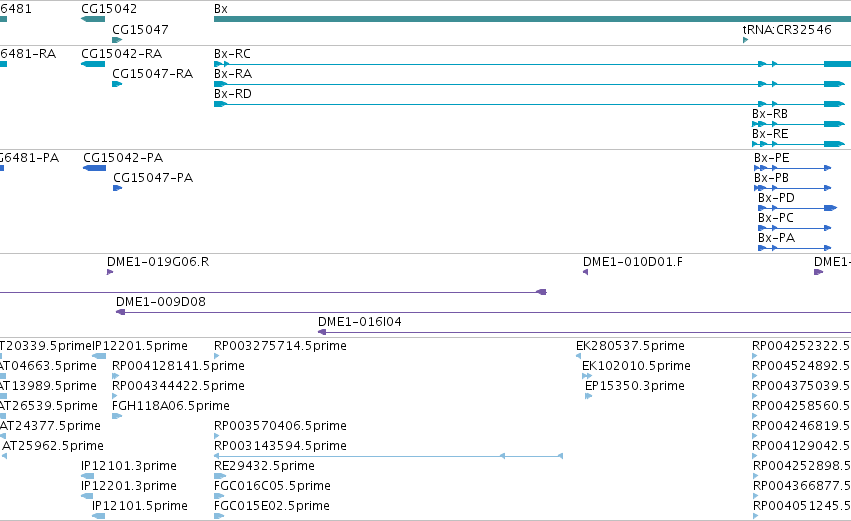Select the EP15350.3prime feature arrow
This screenshot has width=851, height=521.
tap(588, 396)
